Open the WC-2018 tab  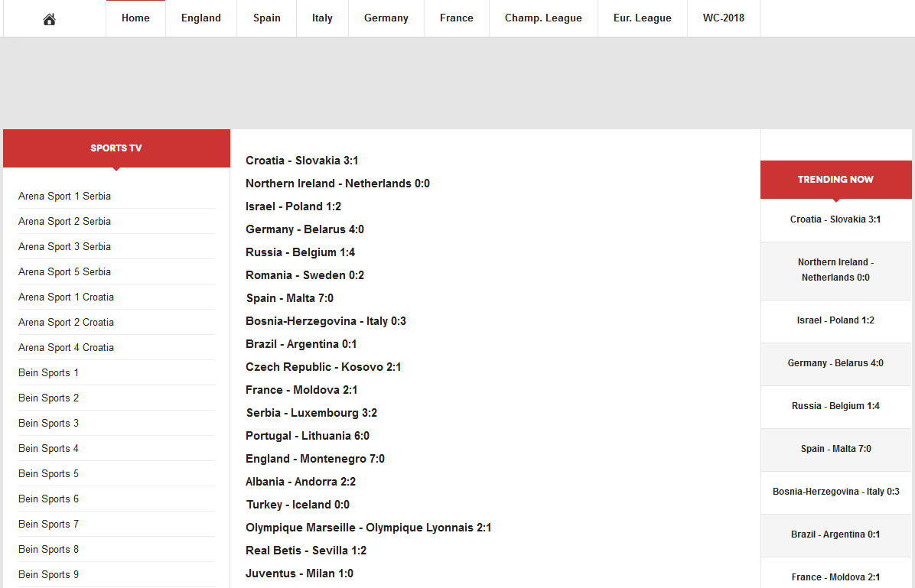(724, 18)
